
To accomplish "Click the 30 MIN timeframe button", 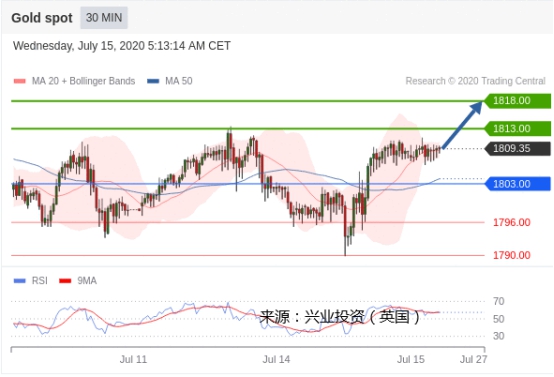I will (104, 18).
